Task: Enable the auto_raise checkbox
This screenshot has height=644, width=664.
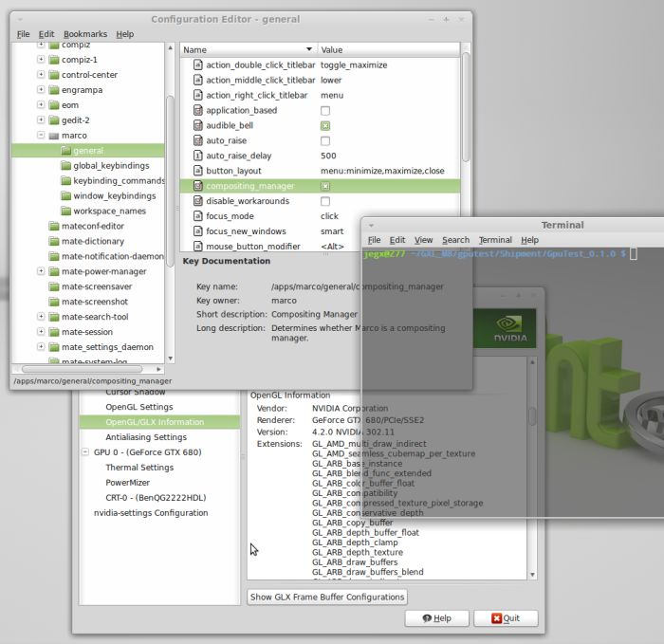Action: pyautogui.click(x=325, y=140)
